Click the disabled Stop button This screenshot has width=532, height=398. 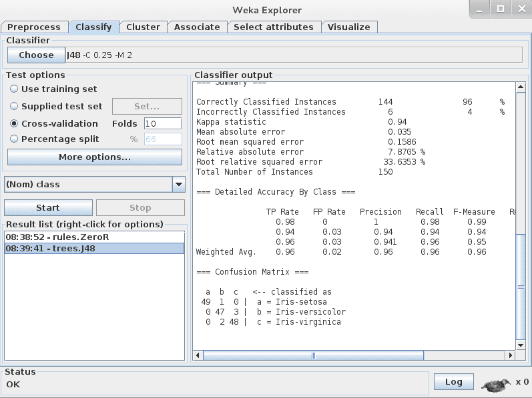pos(140,207)
